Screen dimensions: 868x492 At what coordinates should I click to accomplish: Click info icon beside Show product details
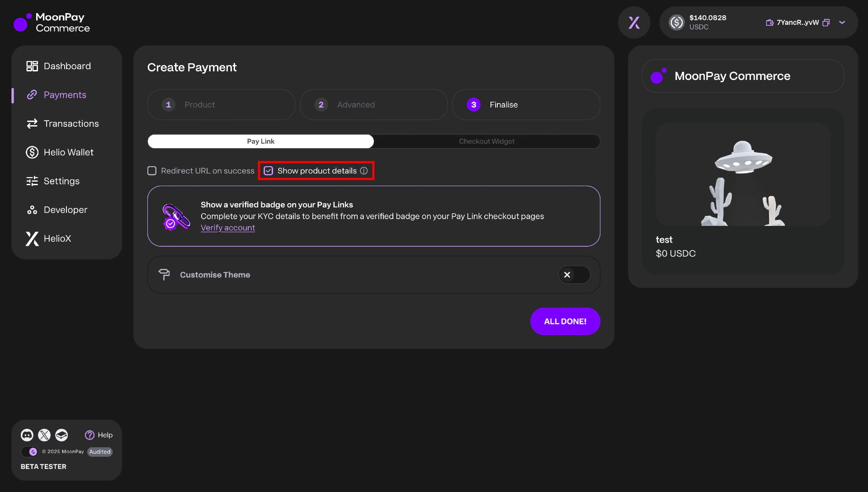click(364, 171)
